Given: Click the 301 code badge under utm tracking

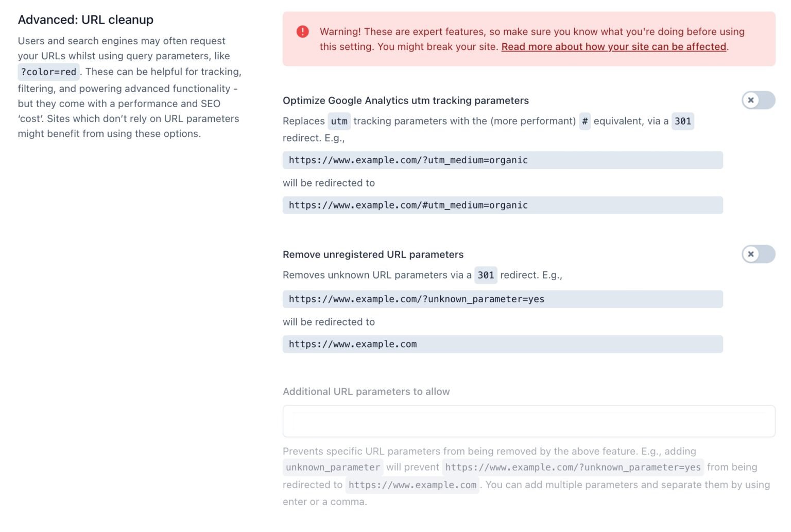Looking at the screenshot, I should (682, 121).
